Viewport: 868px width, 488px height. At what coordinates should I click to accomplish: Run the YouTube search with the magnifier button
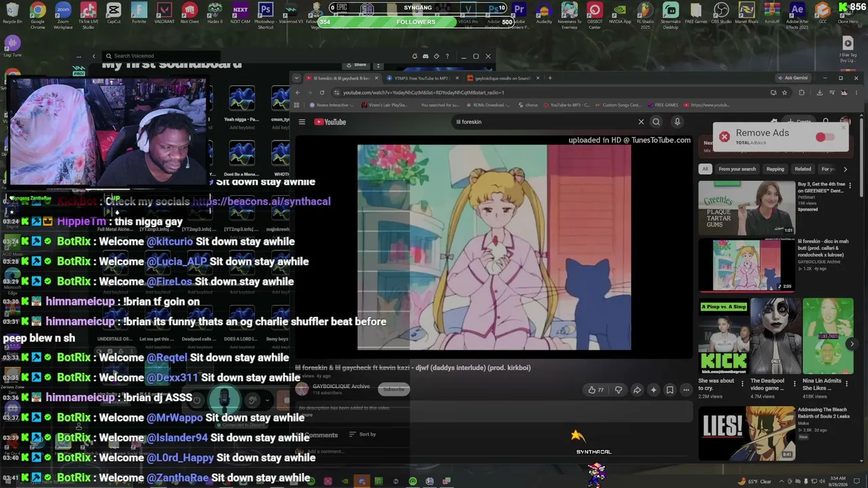656,122
